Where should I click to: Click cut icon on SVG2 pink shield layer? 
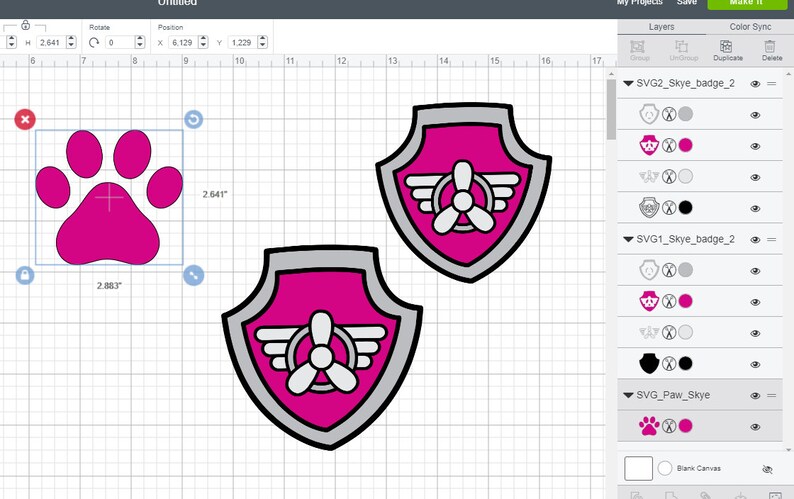[669, 146]
